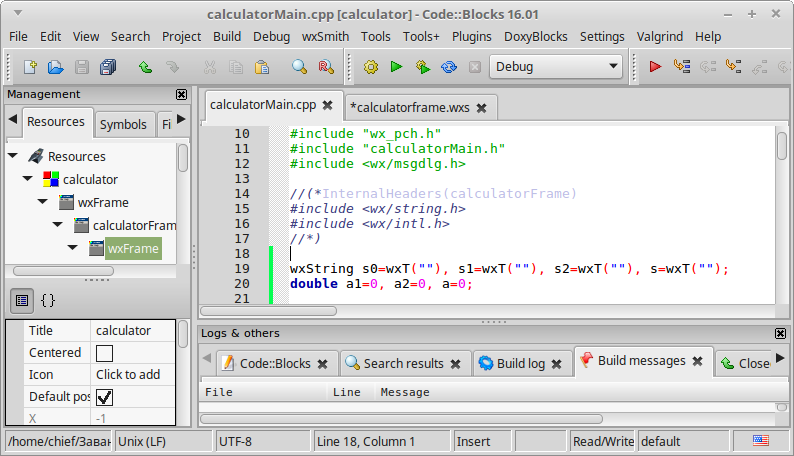Screen dimensions: 794x456
Task: Collapse the calculator tree node
Action: coord(27,179)
